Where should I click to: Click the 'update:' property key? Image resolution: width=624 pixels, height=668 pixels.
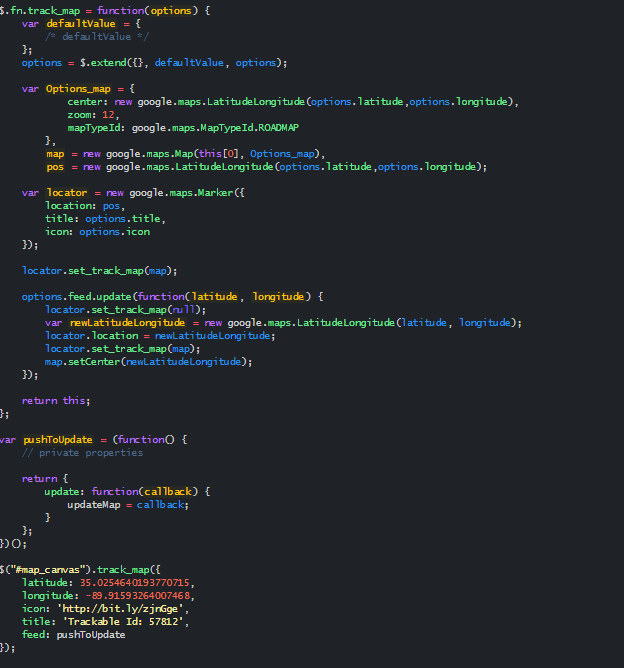[65, 492]
